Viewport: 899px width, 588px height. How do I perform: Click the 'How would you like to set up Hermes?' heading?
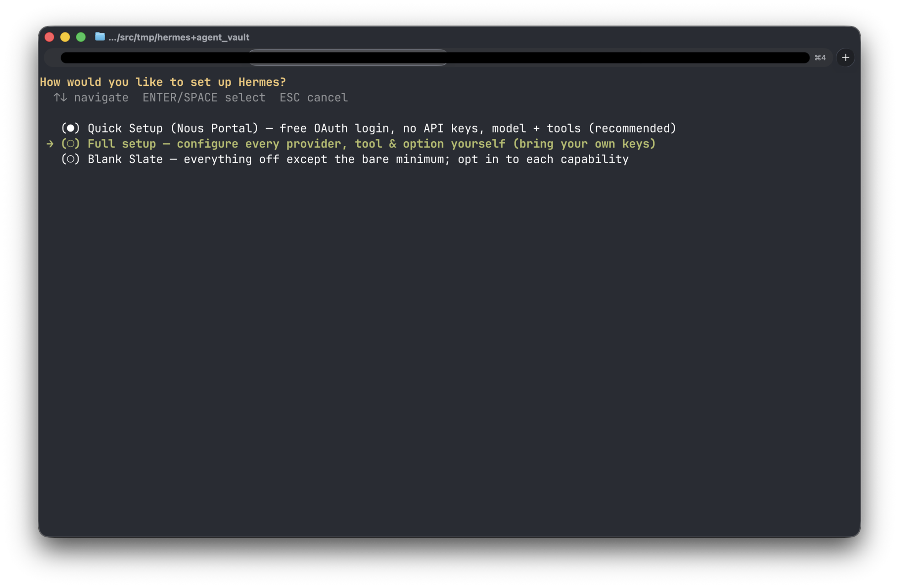pyautogui.click(x=163, y=82)
